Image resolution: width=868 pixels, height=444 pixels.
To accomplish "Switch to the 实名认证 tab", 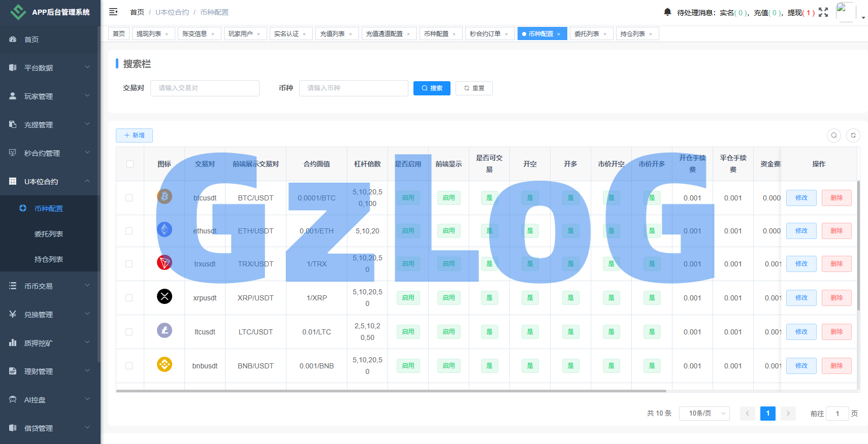I will 291,33.
